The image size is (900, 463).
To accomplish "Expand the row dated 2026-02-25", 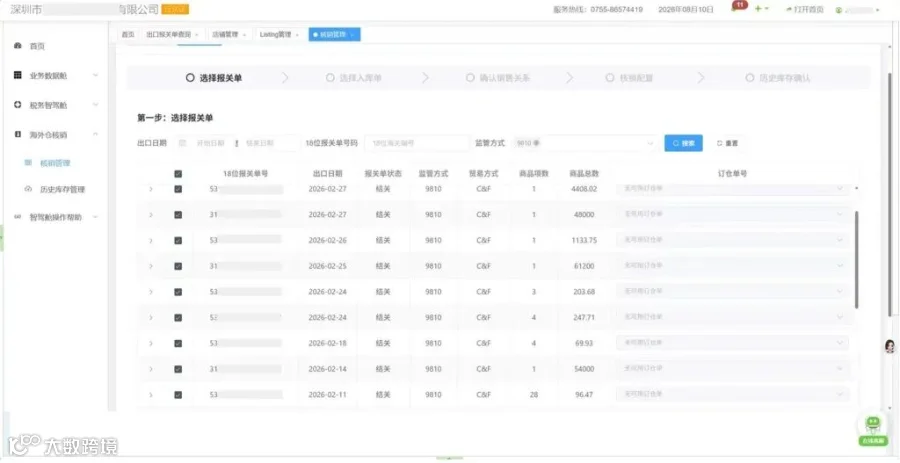I will (151, 266).
